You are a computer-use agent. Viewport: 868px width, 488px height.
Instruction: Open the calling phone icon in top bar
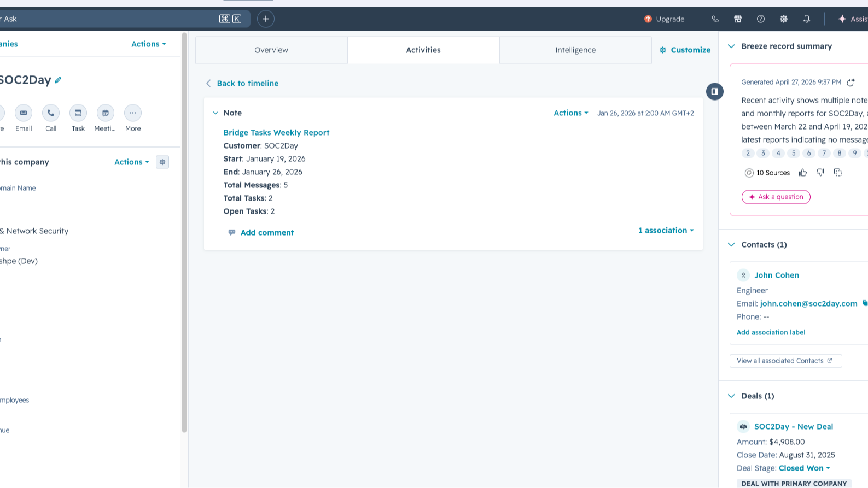715,19
